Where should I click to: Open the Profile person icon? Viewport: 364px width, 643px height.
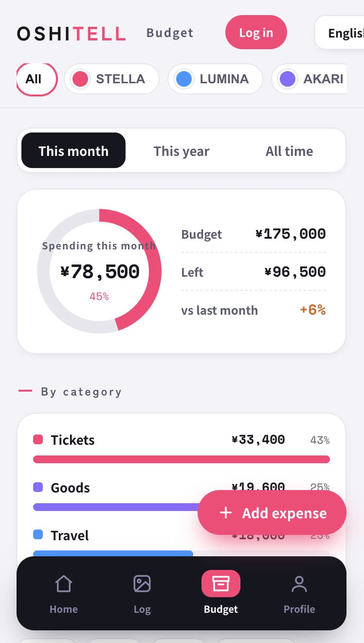click(x=299, y=583)
